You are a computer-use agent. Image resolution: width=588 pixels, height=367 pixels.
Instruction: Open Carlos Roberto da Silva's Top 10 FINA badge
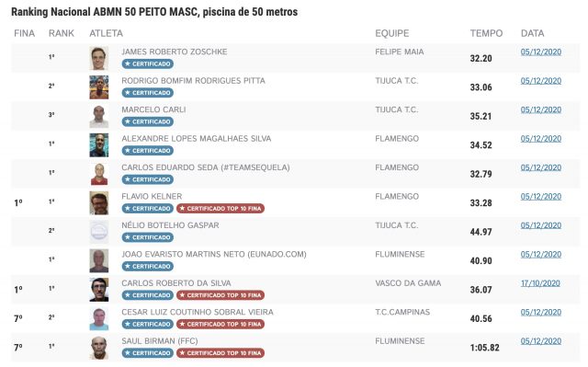220,295
